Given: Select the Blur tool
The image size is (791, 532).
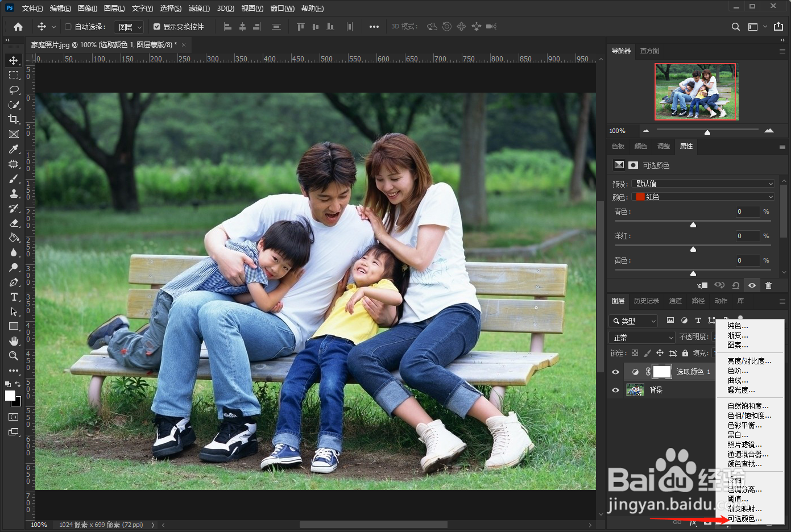Looking at the screenshot, I should pos(14,252).
